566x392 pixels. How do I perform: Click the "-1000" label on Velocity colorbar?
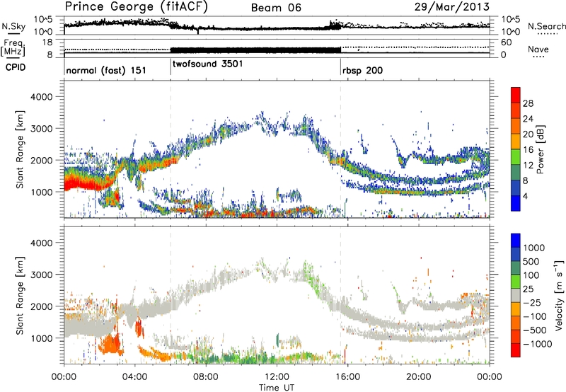[538, 344]
